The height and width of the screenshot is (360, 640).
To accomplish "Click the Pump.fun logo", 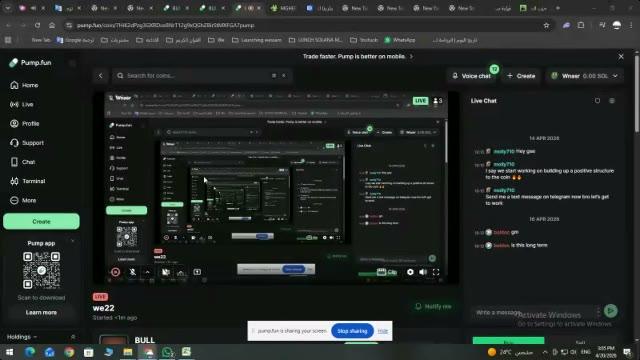I will tap(31, 63).
